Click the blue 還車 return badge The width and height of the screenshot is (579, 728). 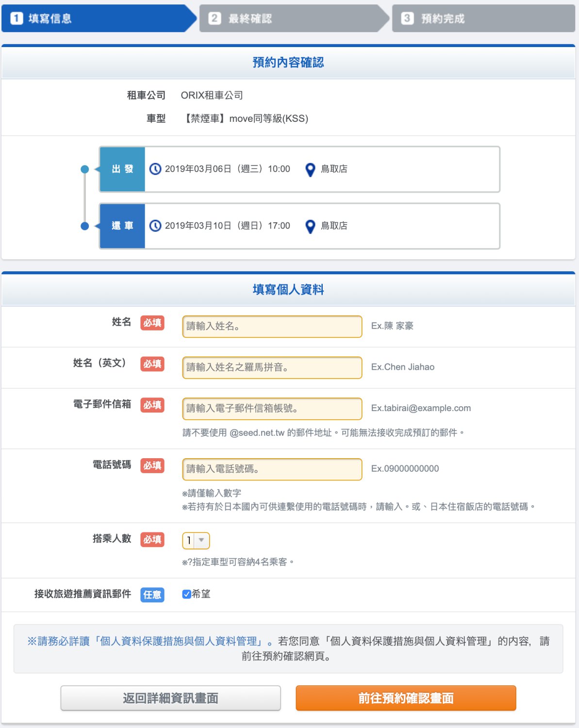pyautogui.click(x=122, y=226)
